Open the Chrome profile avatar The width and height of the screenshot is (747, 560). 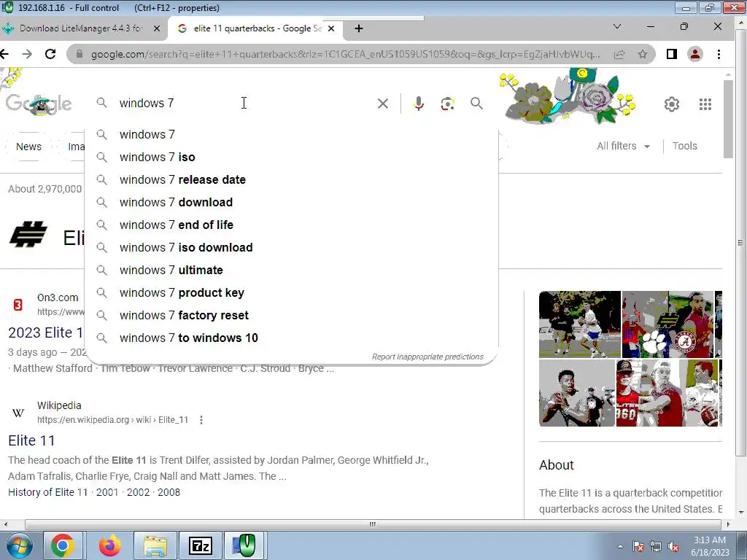click(x=695, y=54)
